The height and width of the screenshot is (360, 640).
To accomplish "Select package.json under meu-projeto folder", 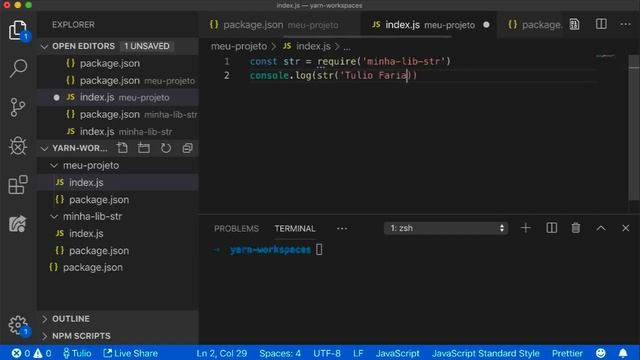I will pos(118,200).
